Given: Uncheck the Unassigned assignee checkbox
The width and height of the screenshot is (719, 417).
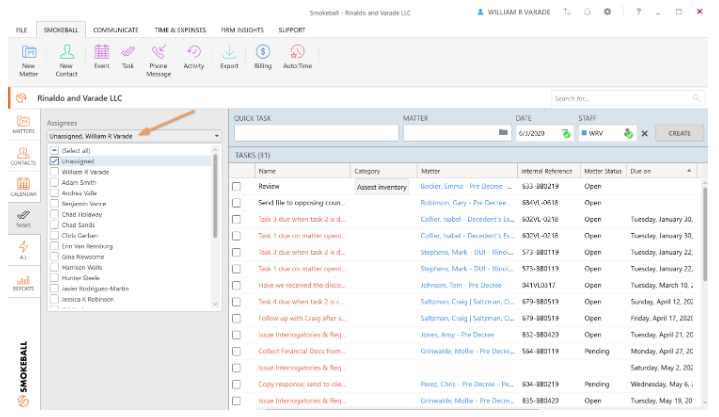Looking at the screenshot, I should [55, 161].
